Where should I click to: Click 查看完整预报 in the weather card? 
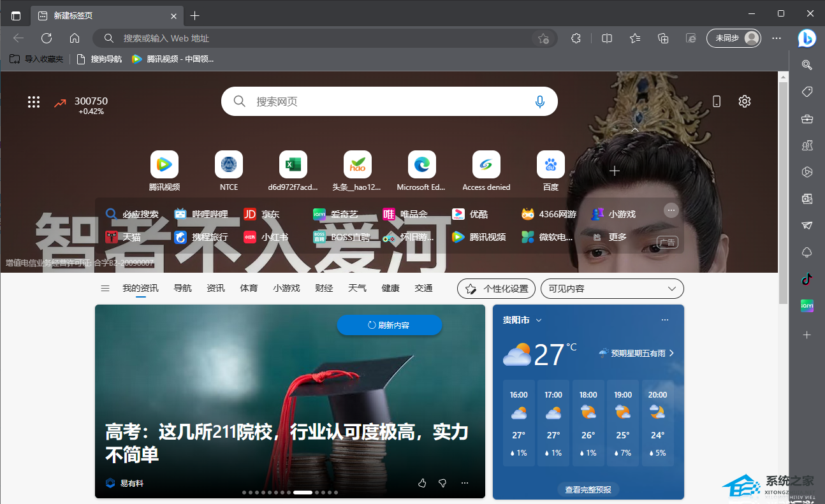click(x=588, y=489)
